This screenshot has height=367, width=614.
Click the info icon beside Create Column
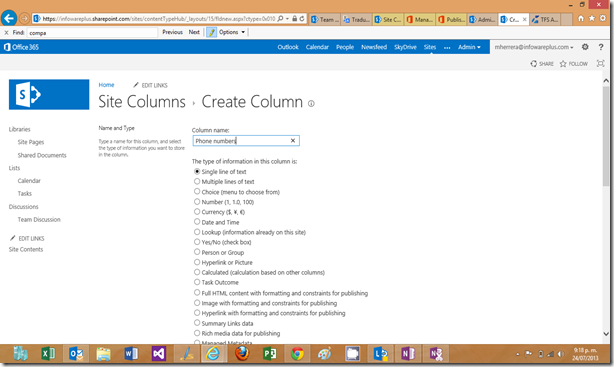click(311, 103)
